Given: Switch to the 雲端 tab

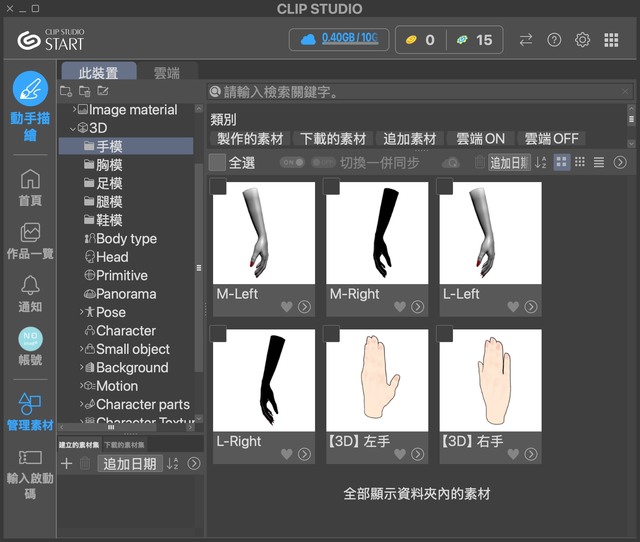Looking at the screenshot, I should [x=167, y=72].
